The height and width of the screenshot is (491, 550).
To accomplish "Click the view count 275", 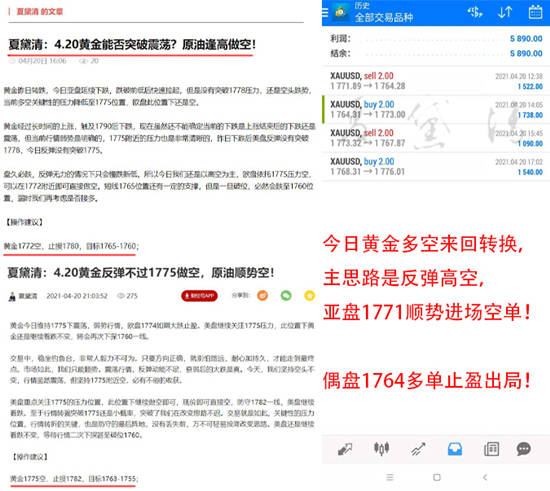I will 132,296.
